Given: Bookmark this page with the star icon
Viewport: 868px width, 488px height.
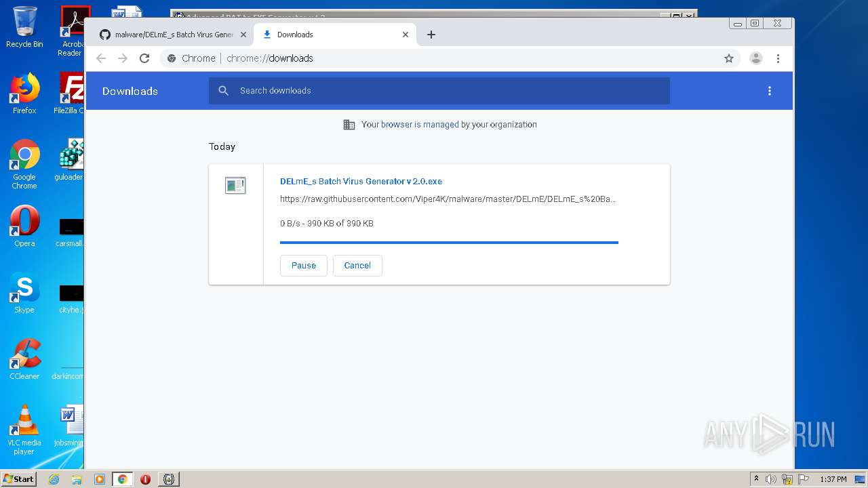Looking at the screenshot, I should 729,58.
